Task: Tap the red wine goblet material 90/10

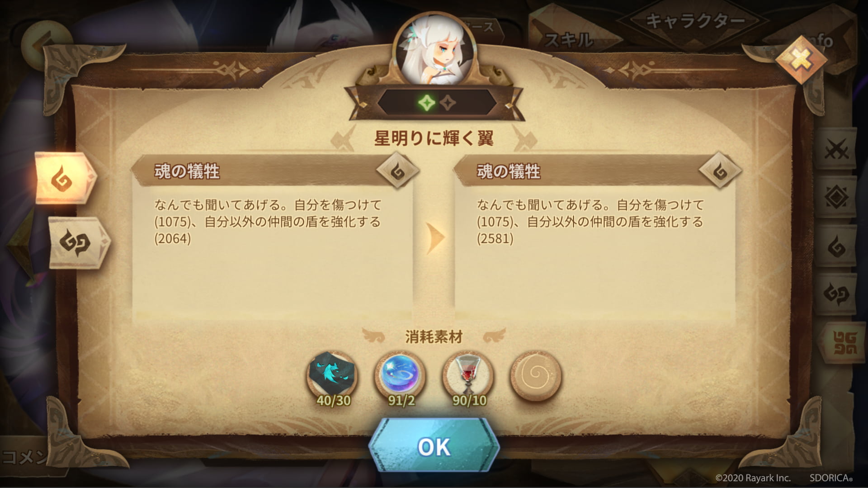Action: [468, 375]
